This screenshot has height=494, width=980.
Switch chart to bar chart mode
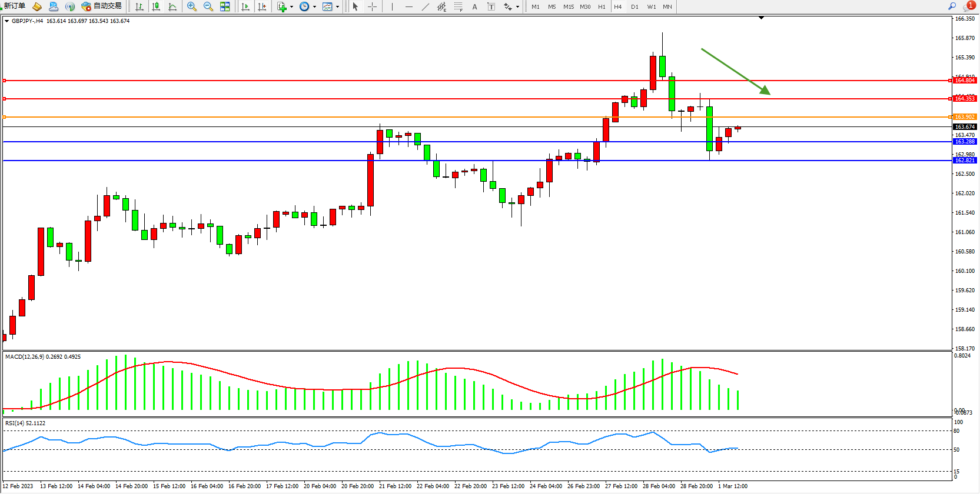[139, 6]
